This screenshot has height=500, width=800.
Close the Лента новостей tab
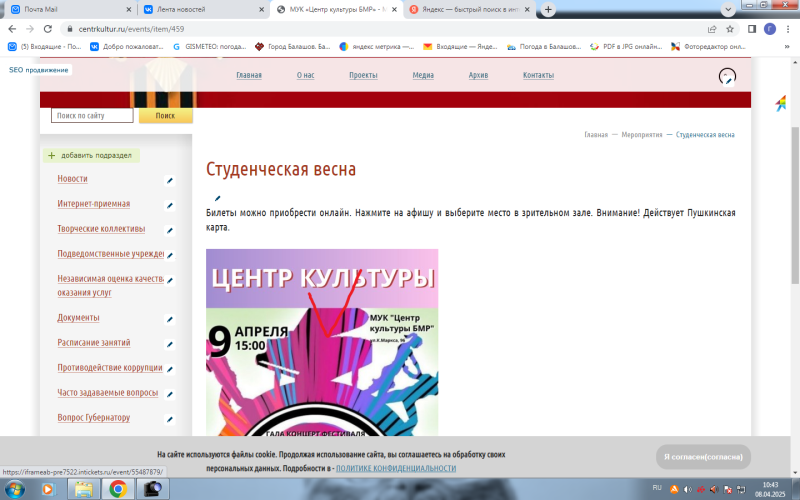262,9
